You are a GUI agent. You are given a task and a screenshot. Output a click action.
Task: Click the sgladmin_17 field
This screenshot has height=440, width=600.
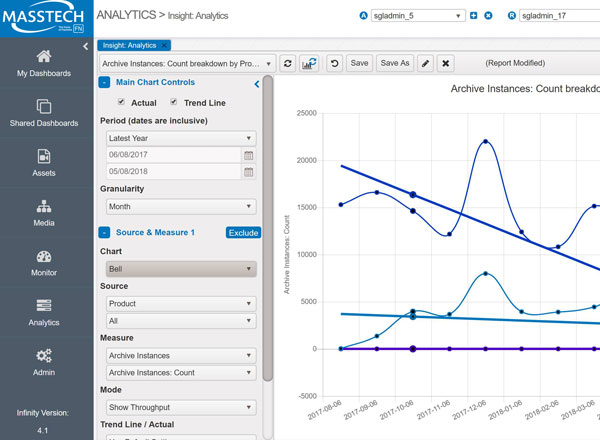click(559, 16)
